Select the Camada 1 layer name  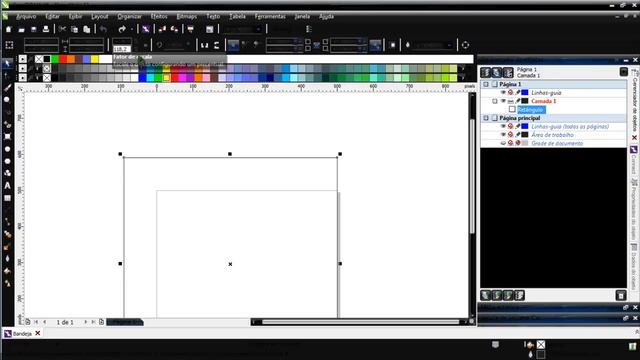(543, 101)
